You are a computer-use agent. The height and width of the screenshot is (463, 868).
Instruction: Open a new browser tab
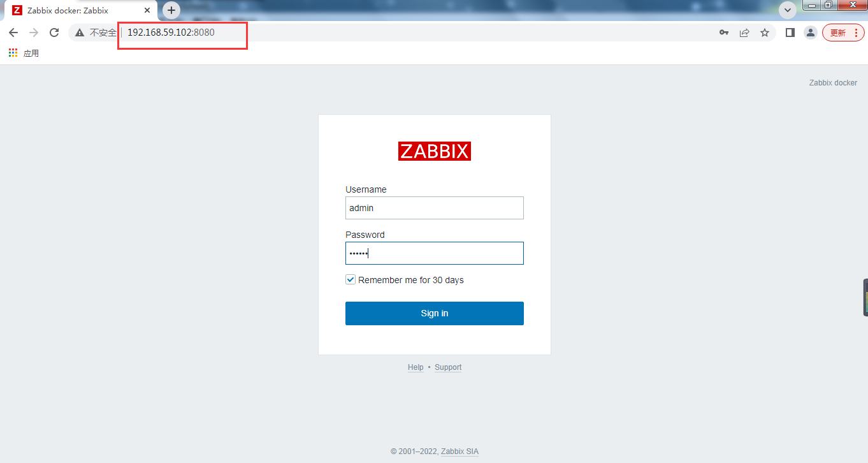[x=171, y=10]
